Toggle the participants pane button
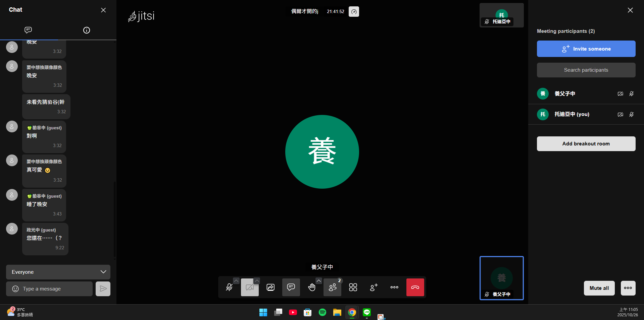 click(332, 287)
